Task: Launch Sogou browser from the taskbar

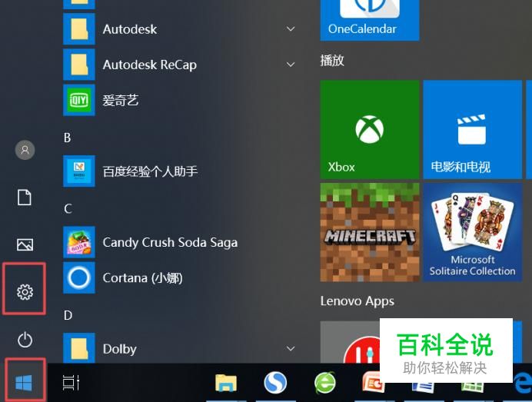Action: click(x=275, y=383)
